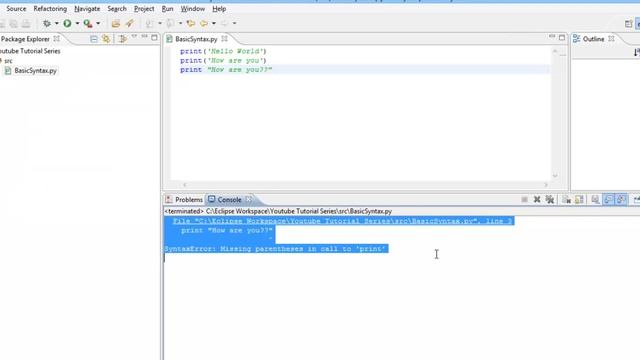Open the Run button dropdown arrow
The height and width of the screenshot is (360, 640).
pyautogui.click(x=77, y=23)
